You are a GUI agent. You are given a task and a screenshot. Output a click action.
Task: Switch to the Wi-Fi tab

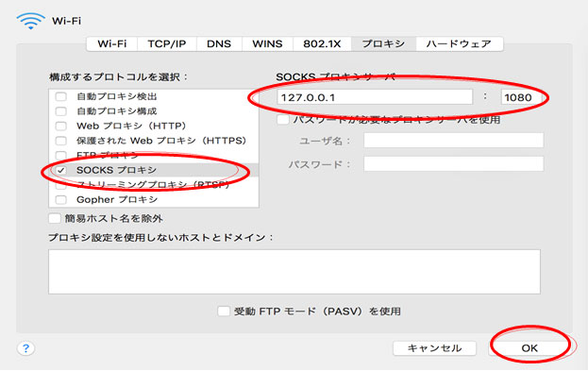111,43
